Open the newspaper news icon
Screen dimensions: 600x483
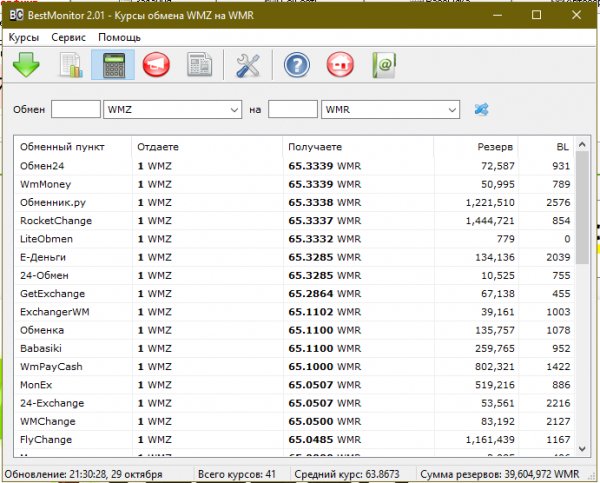point(199,65)
